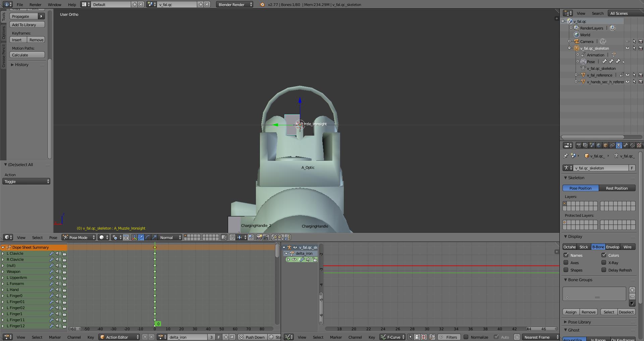The image size is (644, 341).
Task: Click the delta_iron action name field
Action: [x=187, y=337]
